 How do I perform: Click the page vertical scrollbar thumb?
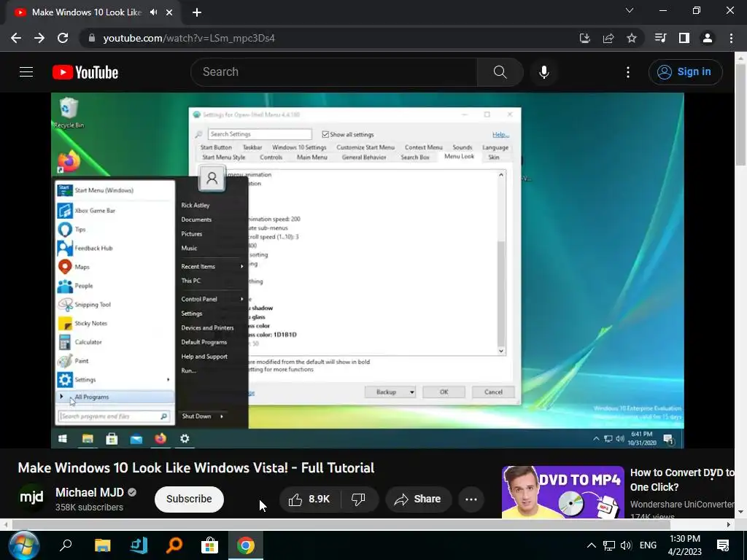pyautogui.click(x=740, y=114)
